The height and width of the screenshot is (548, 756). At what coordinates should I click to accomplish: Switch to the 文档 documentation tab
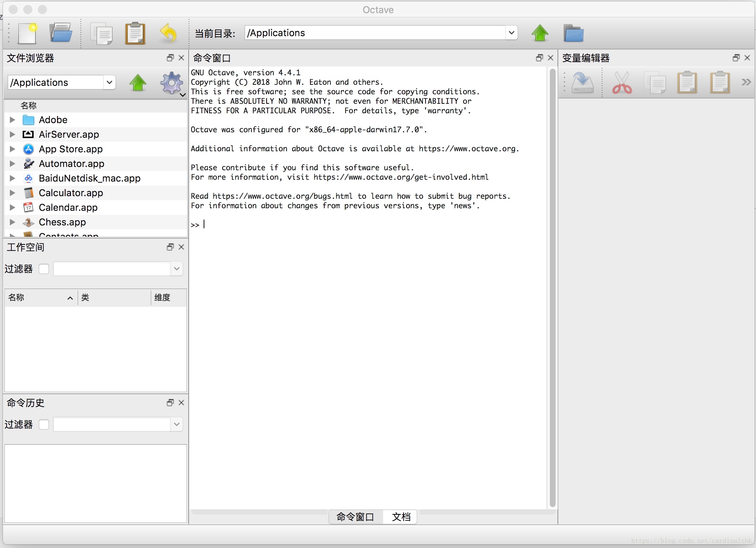(401, 517)
